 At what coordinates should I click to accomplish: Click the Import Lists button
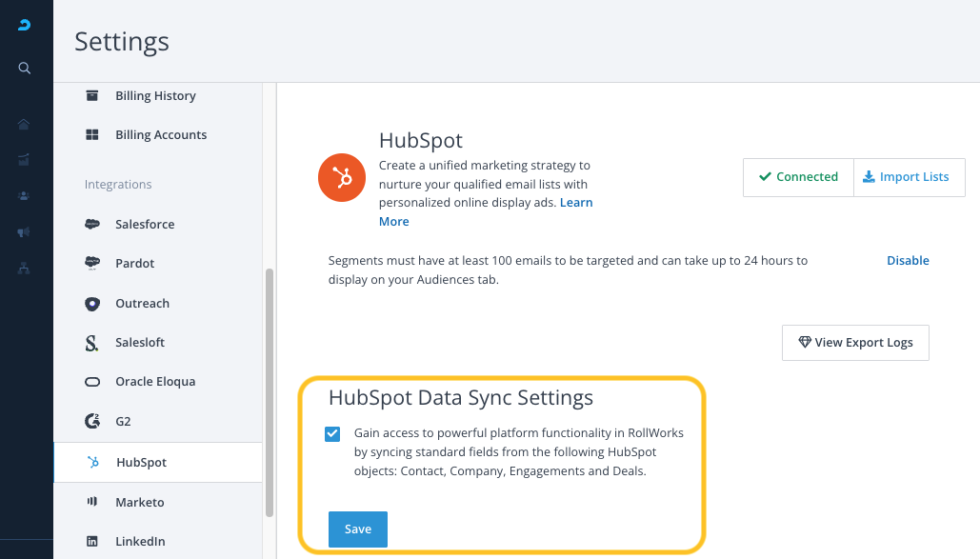909,177
